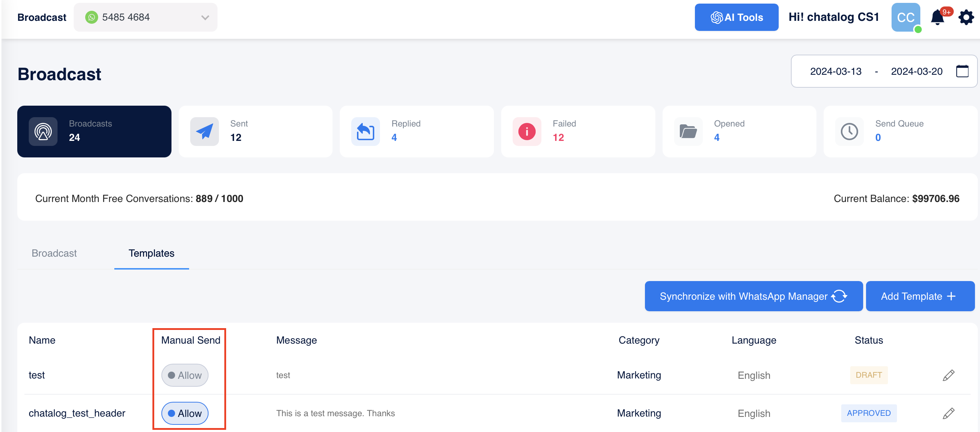Open the settings gear icon
Image resolution: width=980 pixels, height=432 pixels.
(x=966, y=18)
